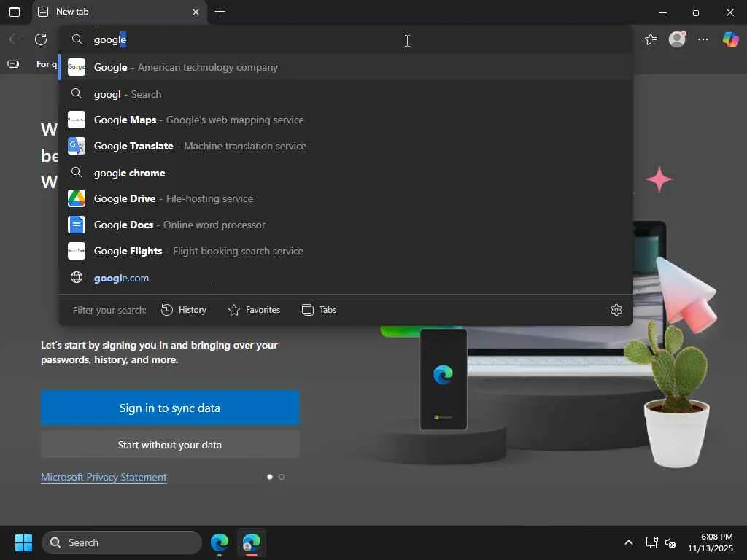Open the tab actions menu icon
This screenshot has height=560, width=747.
tap(15, 12)
